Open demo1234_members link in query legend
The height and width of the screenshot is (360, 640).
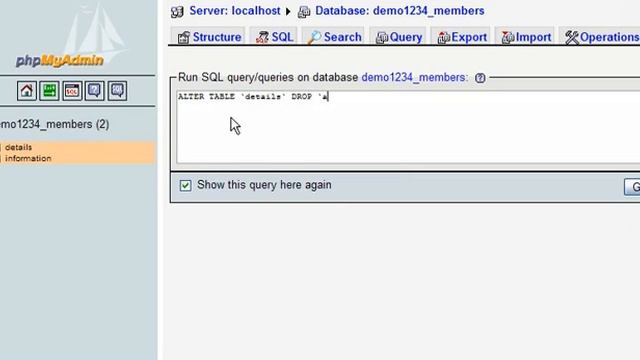415,77
